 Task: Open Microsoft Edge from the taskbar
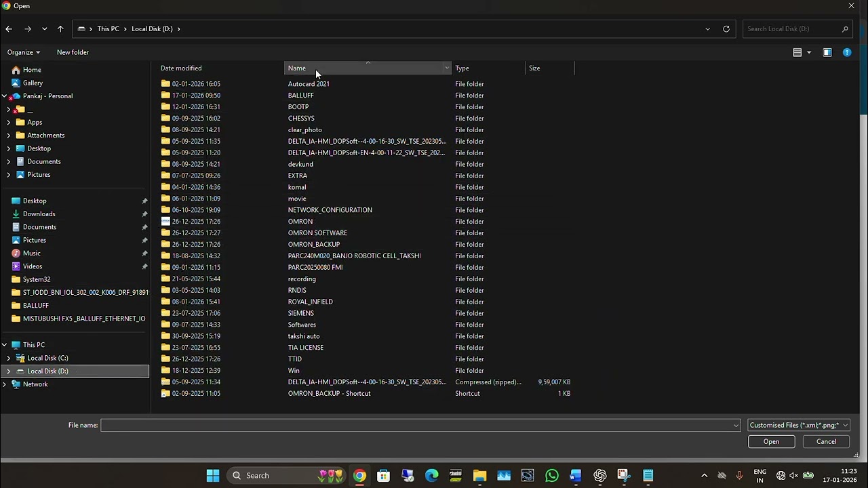[x=431, y=476]
